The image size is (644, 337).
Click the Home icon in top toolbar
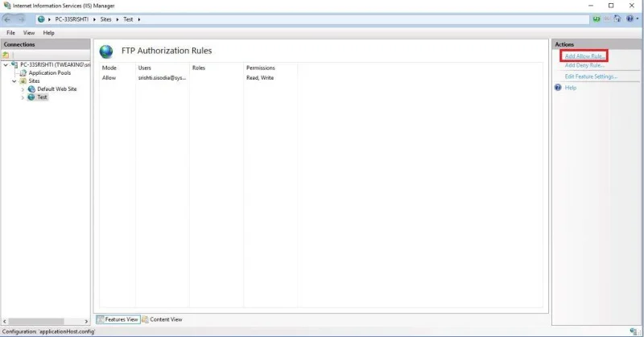click(x=617, y=18)
